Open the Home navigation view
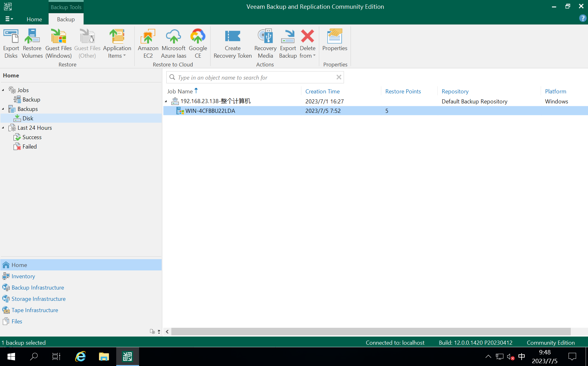Screen dimensions: 588x366 coord(81,265)
